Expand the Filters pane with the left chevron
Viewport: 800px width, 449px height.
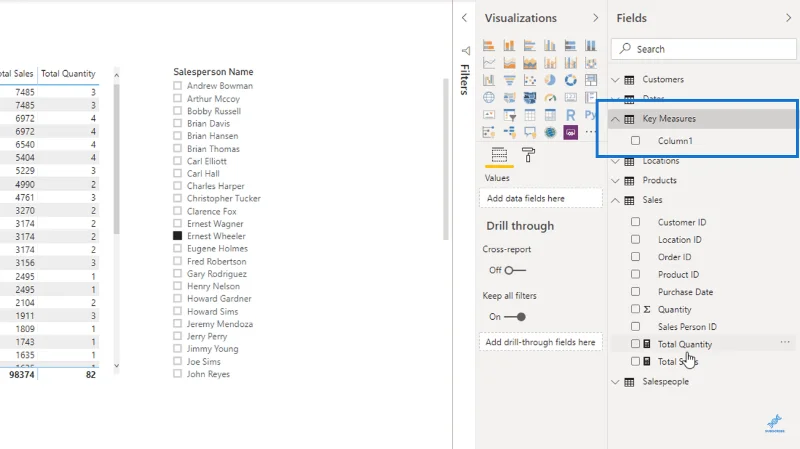pyautogui.click(x=464, y=18)
